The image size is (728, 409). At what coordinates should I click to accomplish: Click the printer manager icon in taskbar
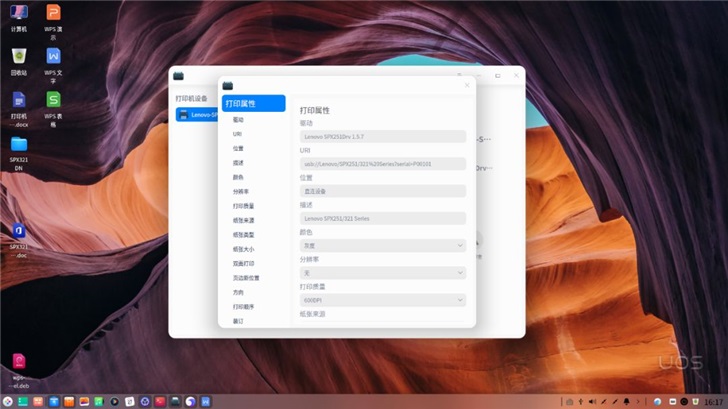176,401
